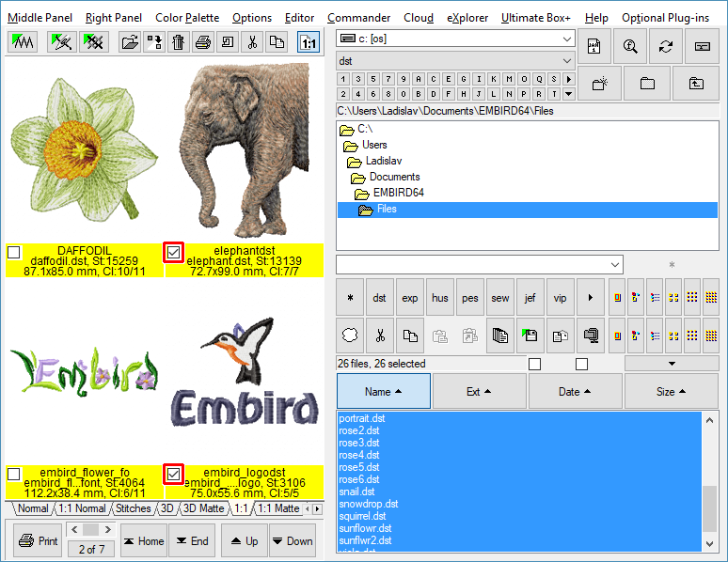Click the create new folder icon
Image resolution: width=728 pixels, height=562 pixels.
click(x=599, y=84)
